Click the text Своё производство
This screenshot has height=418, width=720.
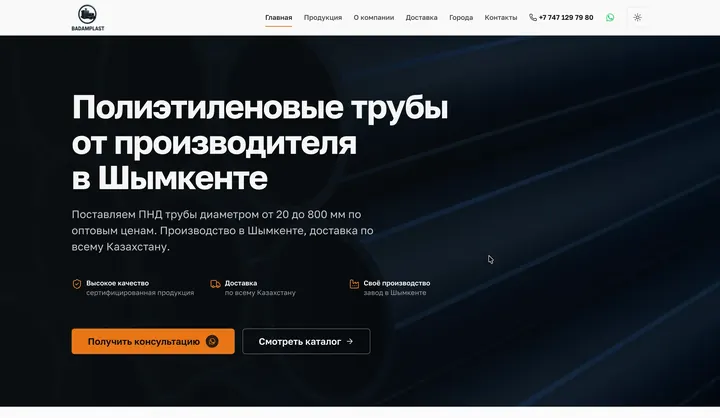pyautogui.click(x=397, y=283)
